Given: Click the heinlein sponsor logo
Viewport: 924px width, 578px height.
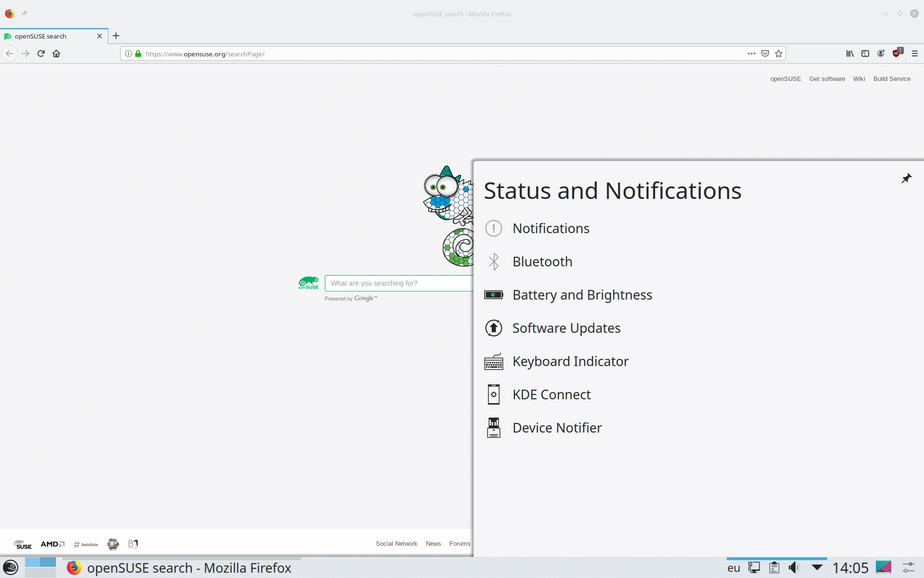Looking at the screenshot, I should [x=86, y=544].
